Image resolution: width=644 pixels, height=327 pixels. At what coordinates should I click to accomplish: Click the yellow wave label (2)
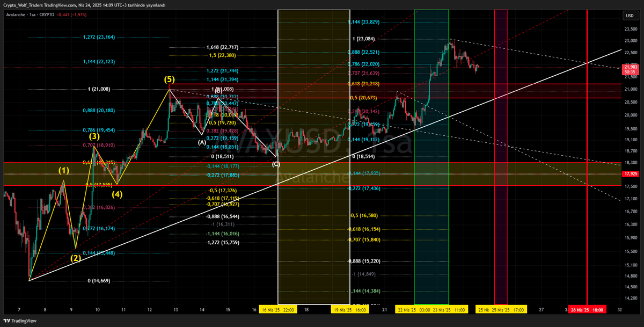76,258
